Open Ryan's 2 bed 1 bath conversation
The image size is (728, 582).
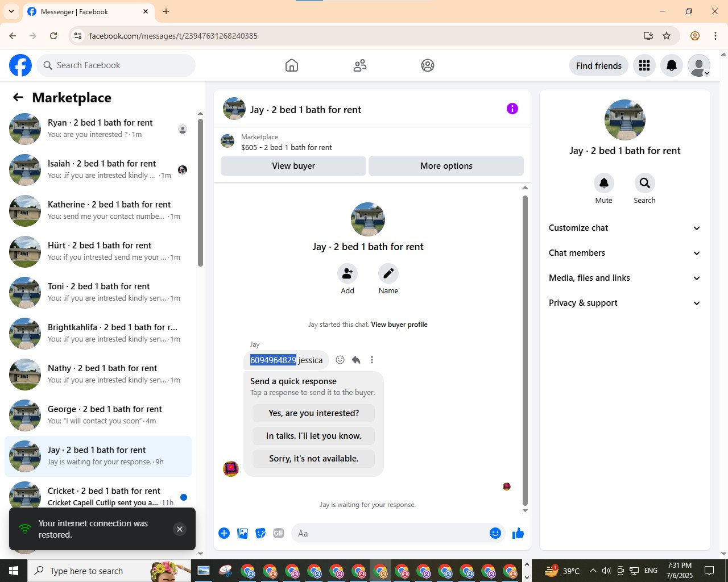click(x=98, y=129)
